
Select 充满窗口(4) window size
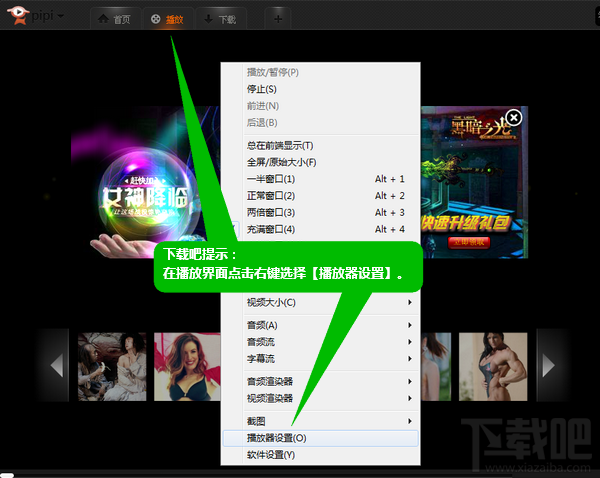point(320,230)
